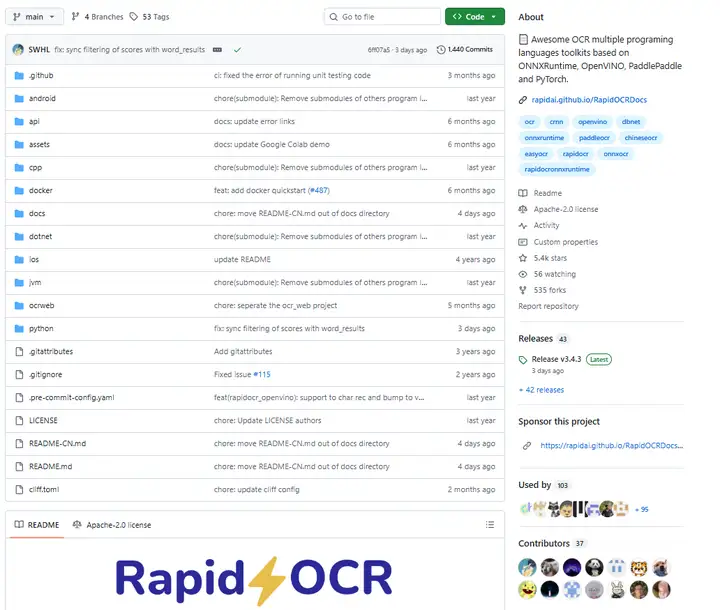This screenshot has width=720, height=610.
Task: Click Report repository link
Action: 548,306
